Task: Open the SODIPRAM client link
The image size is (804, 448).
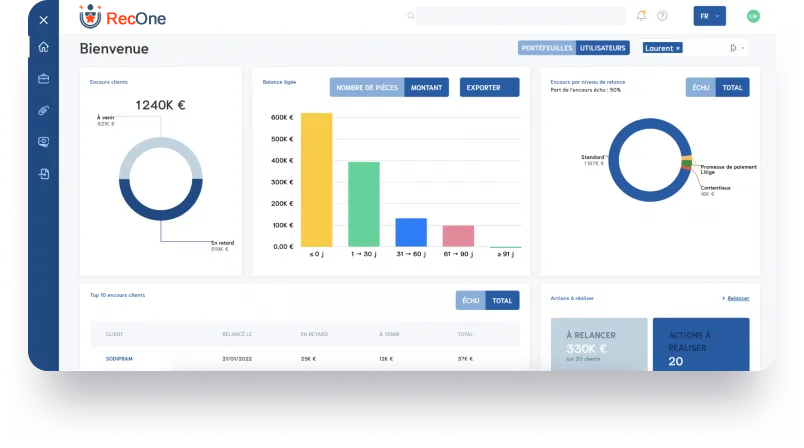Action: point(119,359)
